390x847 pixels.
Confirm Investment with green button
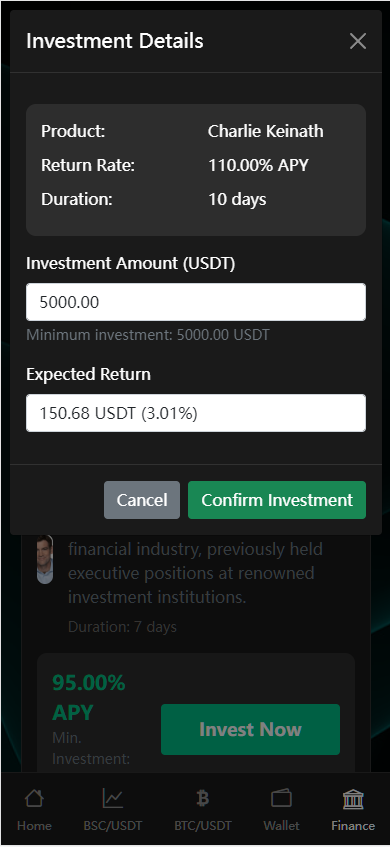point(277,500)
